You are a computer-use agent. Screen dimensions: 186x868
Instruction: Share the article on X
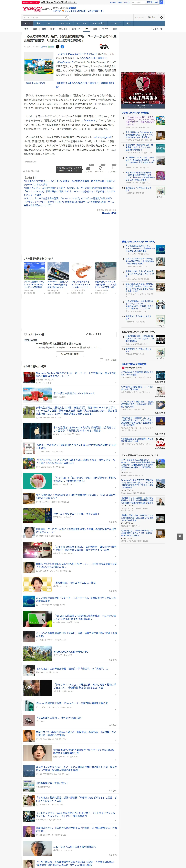[57, 47]
